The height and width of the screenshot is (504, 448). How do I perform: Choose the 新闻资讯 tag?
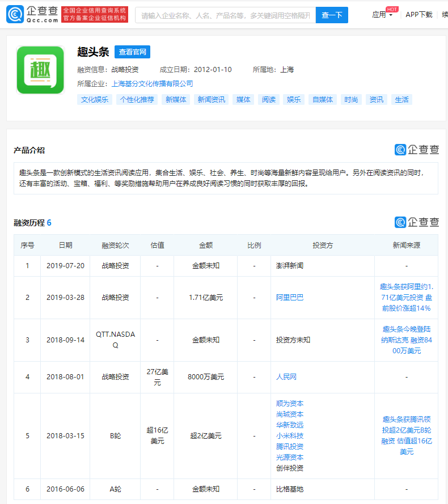(x=212, y=100)
